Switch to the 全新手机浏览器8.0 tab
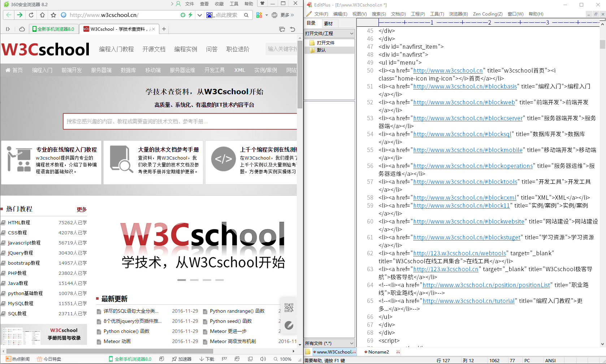The image size is (606, 364). 53,29
